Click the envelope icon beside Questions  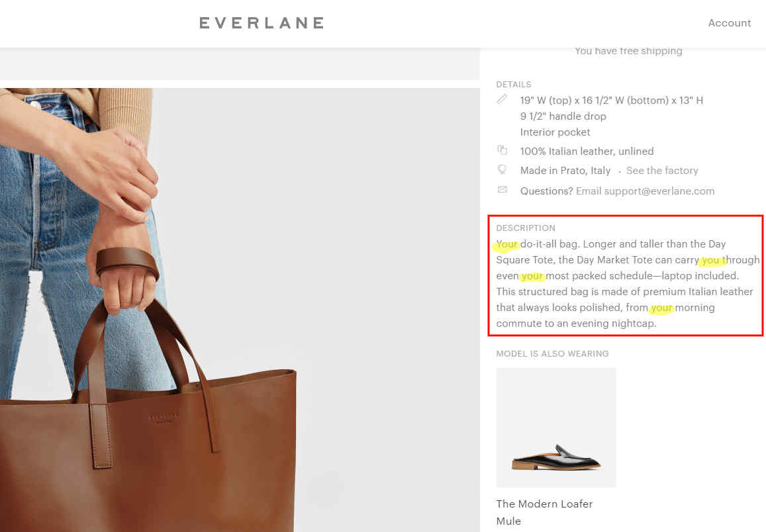click(503, 189)
